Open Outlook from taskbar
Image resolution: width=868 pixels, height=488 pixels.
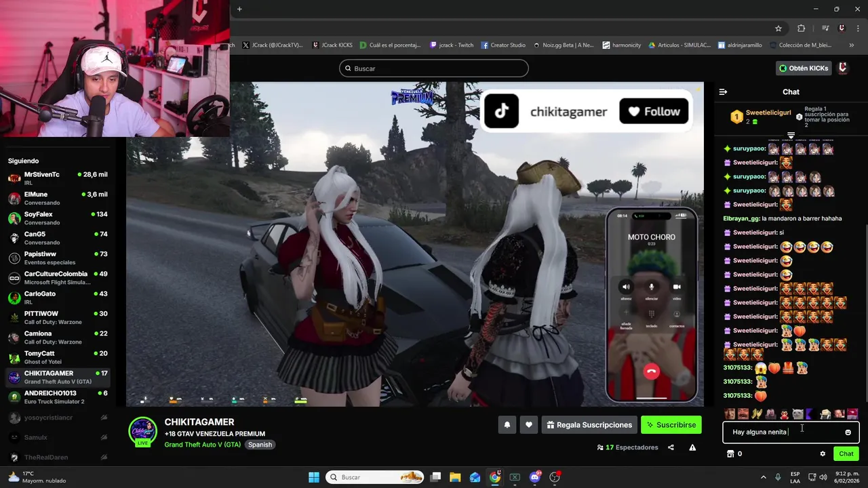(475, 477)
